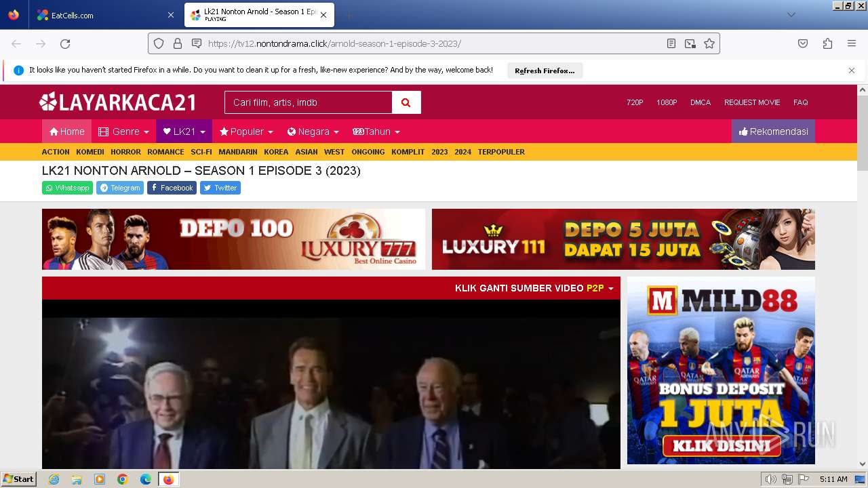The width and height of the screenshot is (868, 488).
Task: Open the FAQ link
Action: (x=801, y=102)
